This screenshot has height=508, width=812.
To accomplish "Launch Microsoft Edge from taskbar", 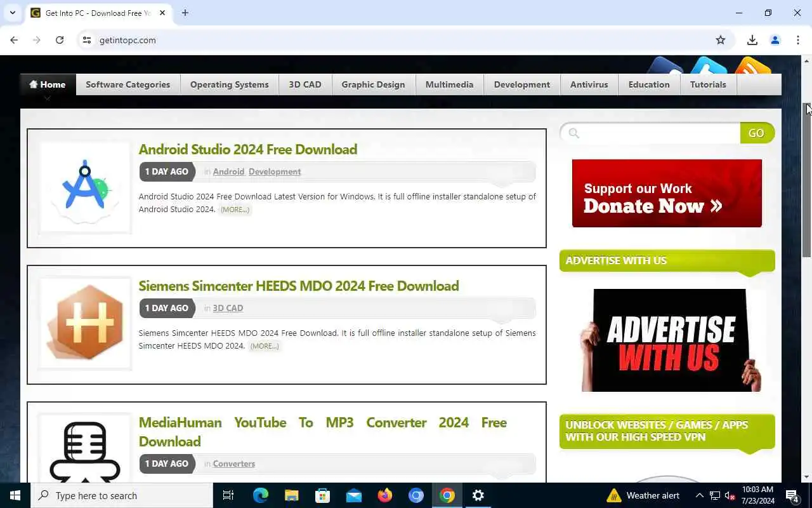I will click(x=261, y=495).
